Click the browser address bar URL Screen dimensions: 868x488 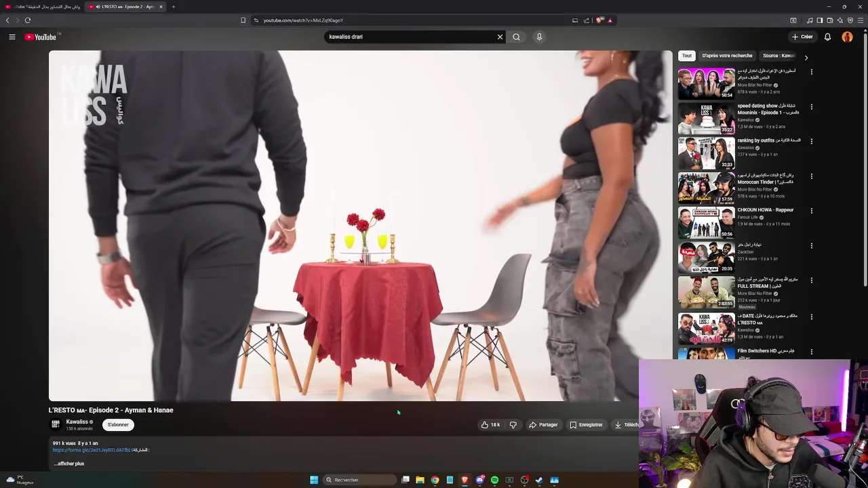tap(303, 20)
